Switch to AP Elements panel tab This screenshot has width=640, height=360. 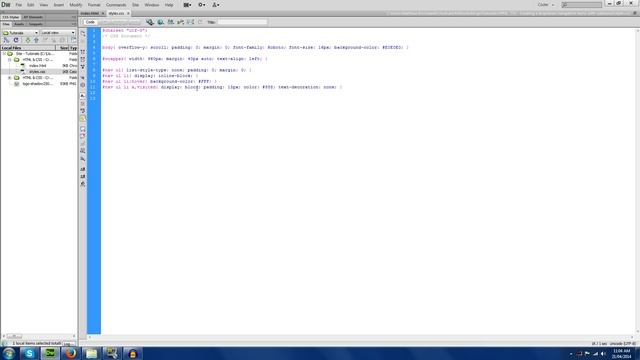point(33,17)
